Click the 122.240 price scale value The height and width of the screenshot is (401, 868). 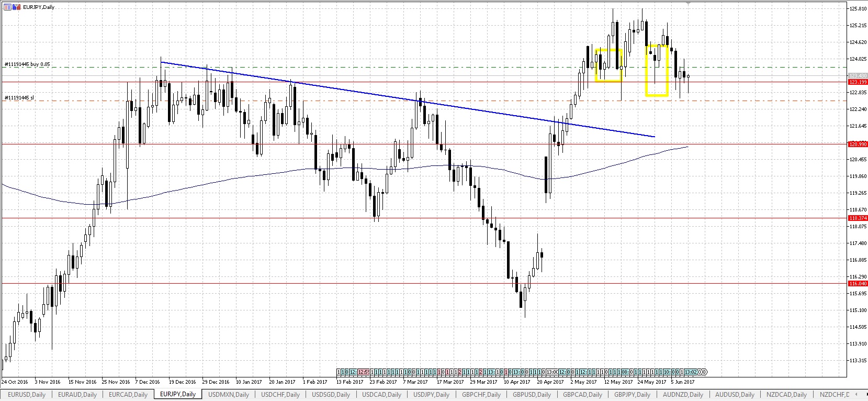click(x=859, y=109)
